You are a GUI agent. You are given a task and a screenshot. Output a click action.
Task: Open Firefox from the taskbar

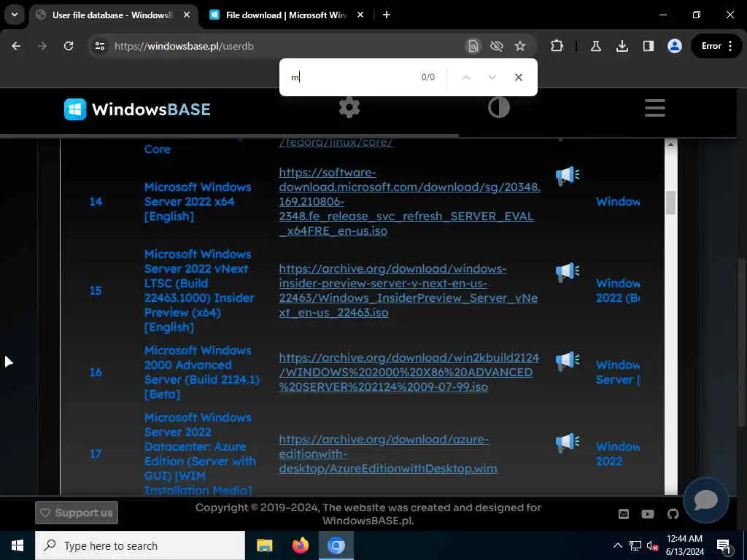[x=300, y=545]
